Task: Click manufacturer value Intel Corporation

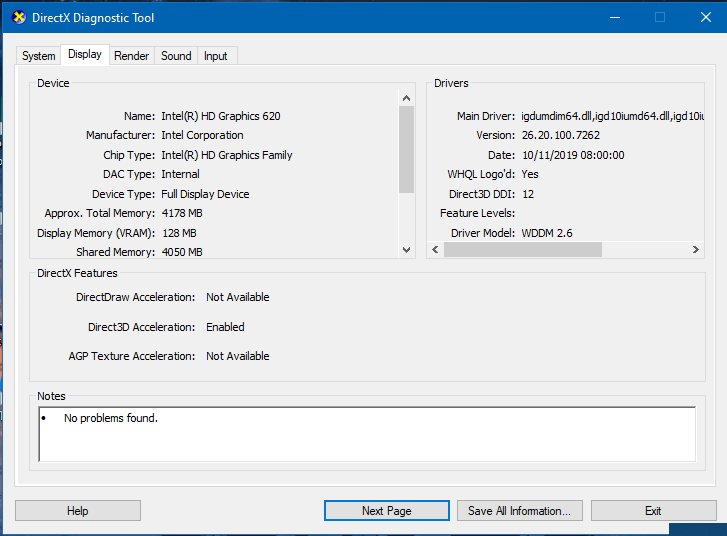Action: point(202,135)
